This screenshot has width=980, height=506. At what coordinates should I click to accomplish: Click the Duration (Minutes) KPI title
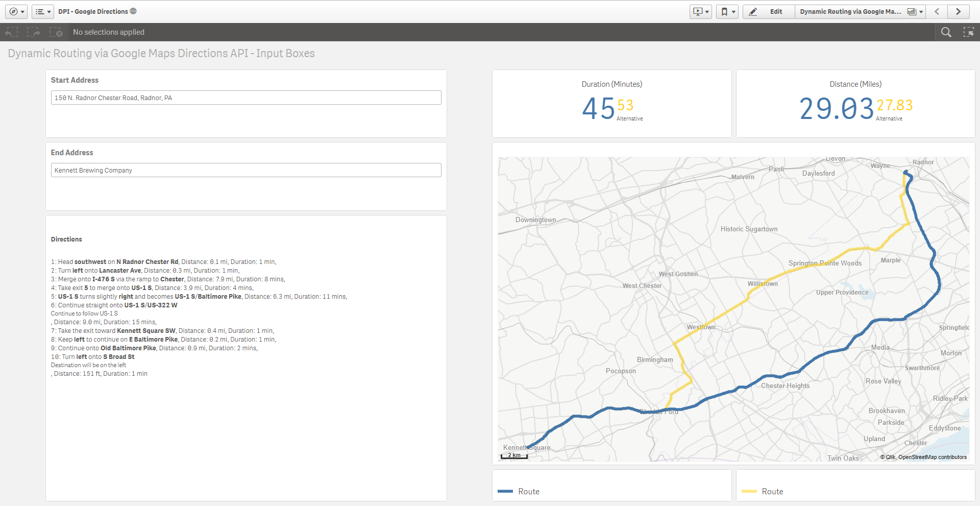pyautogui.click(x=612, y=84)
